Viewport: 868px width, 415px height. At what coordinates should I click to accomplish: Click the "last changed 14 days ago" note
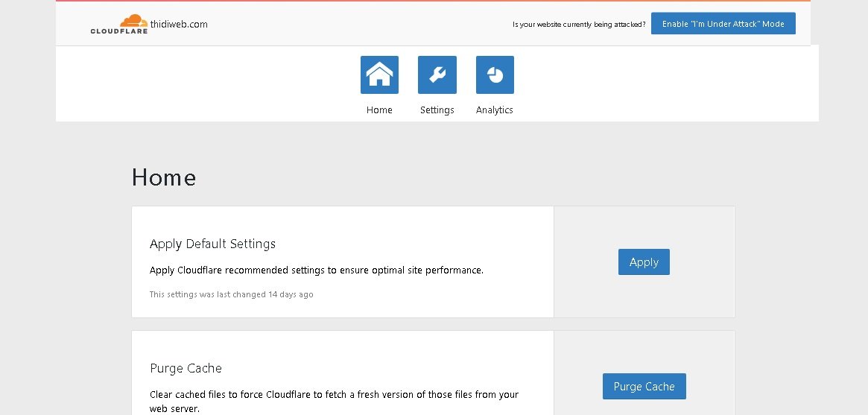point(231,294)
